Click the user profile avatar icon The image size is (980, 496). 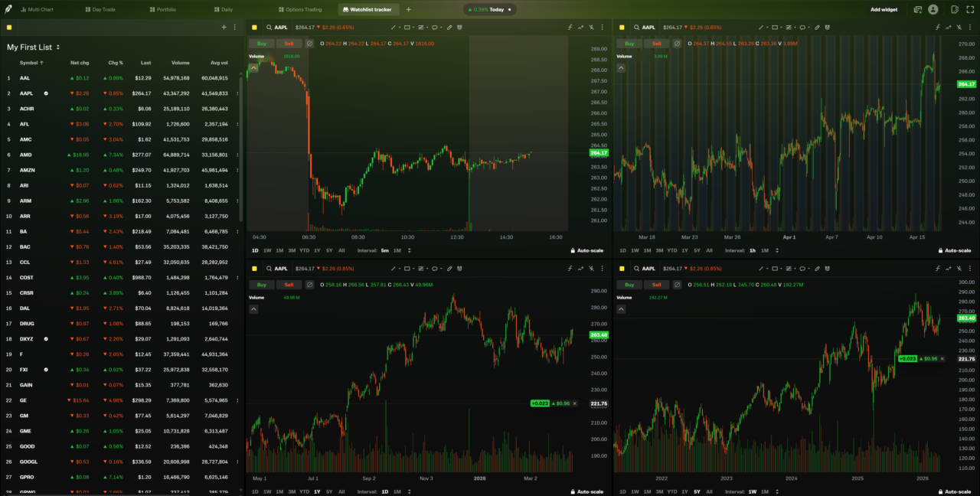(933, 9)
